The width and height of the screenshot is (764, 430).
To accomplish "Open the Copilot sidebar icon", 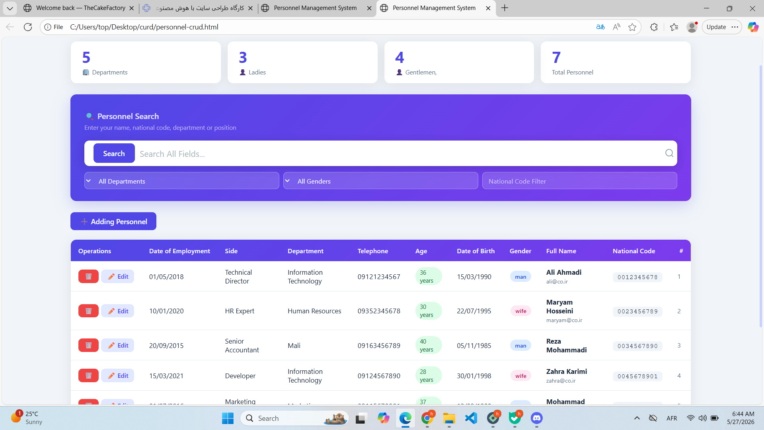I will click(x=753, y=27).
